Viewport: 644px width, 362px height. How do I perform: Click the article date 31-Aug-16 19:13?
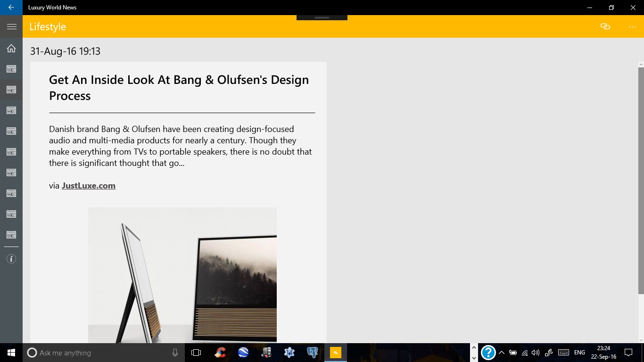click(x=65, y=51)
